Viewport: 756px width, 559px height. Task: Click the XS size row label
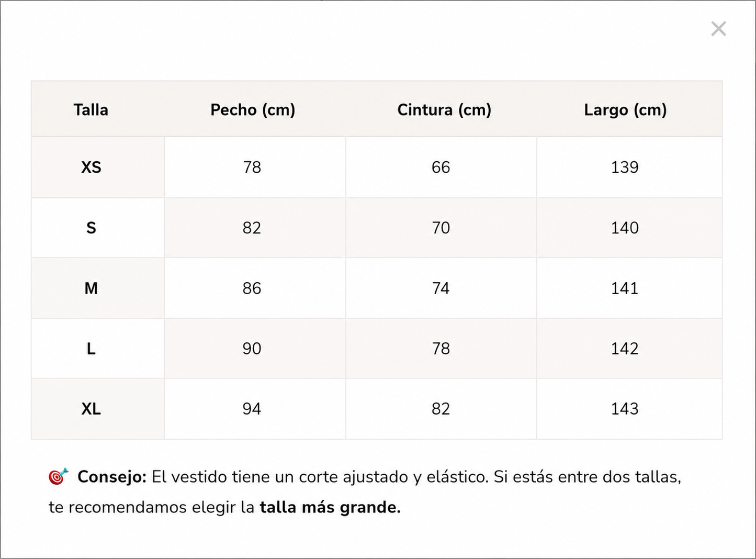click(91, 167)
